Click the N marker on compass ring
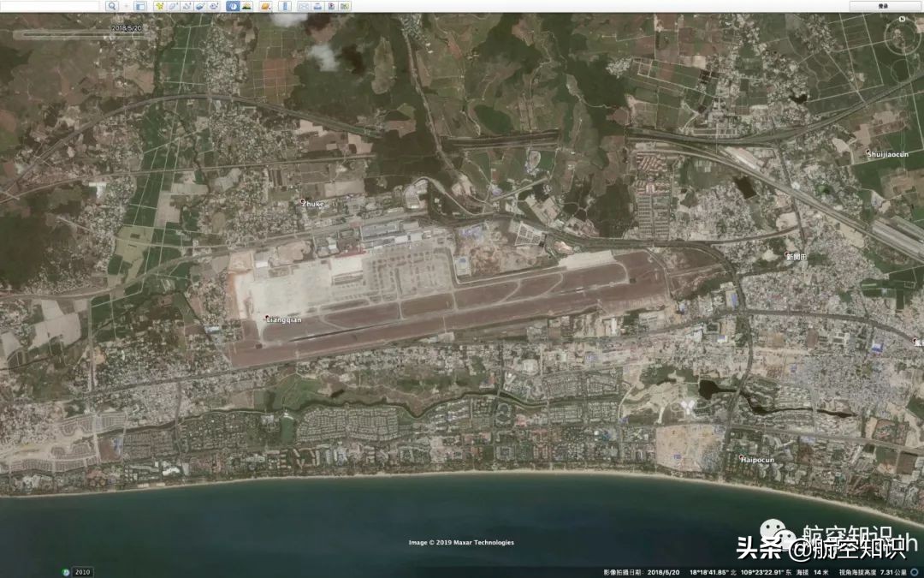Screen dimensions: 924x578 902,20
